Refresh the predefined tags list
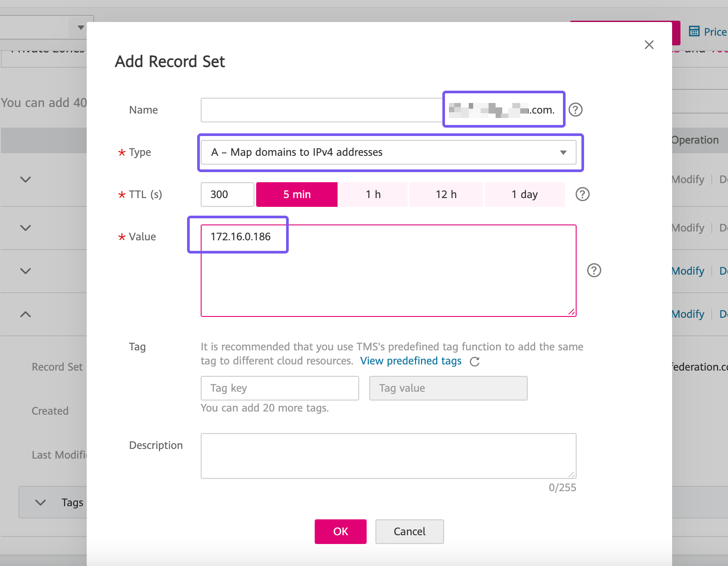The image size is (728, 566). point(474,361)
